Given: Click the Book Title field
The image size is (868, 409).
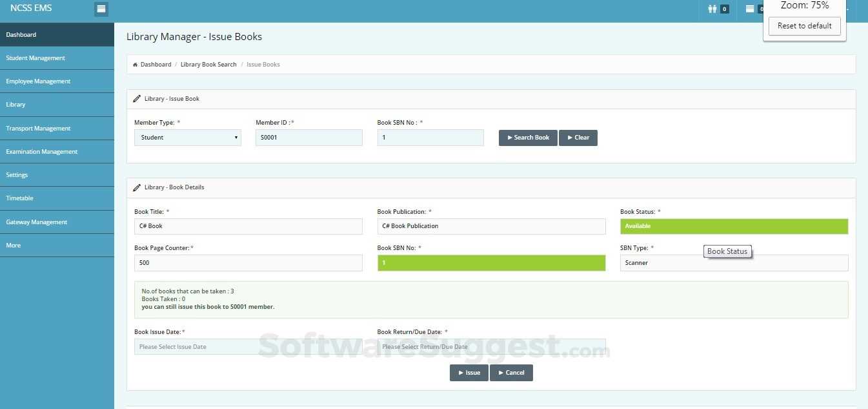Looking at the screenshot, I should [x=248, y=226].
